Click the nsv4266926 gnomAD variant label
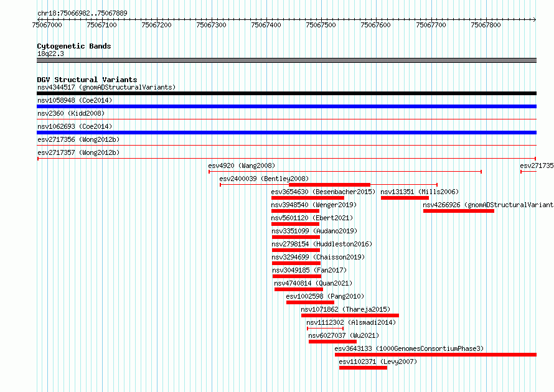The image size is (554, 392). 488,205
